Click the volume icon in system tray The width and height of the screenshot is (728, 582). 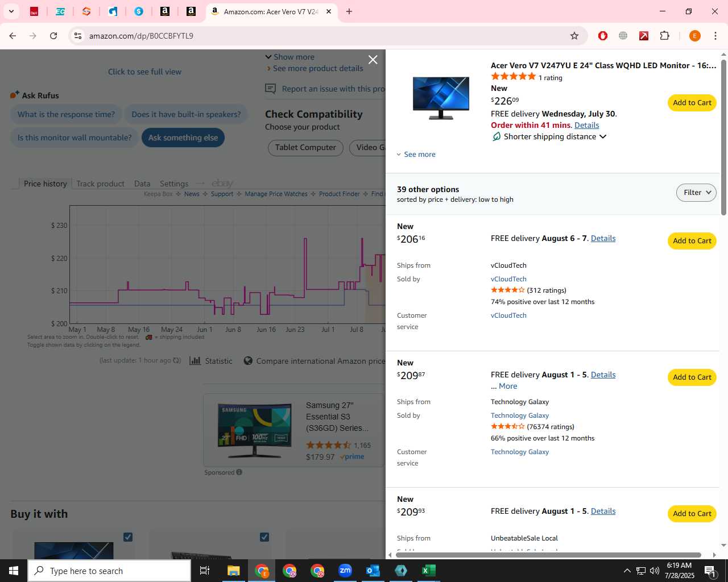(655, 571)
